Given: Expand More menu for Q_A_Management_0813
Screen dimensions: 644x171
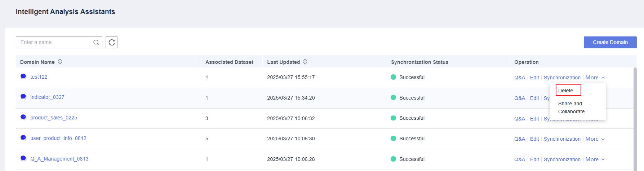Looking at the screenshot, I should coord(595,159).
